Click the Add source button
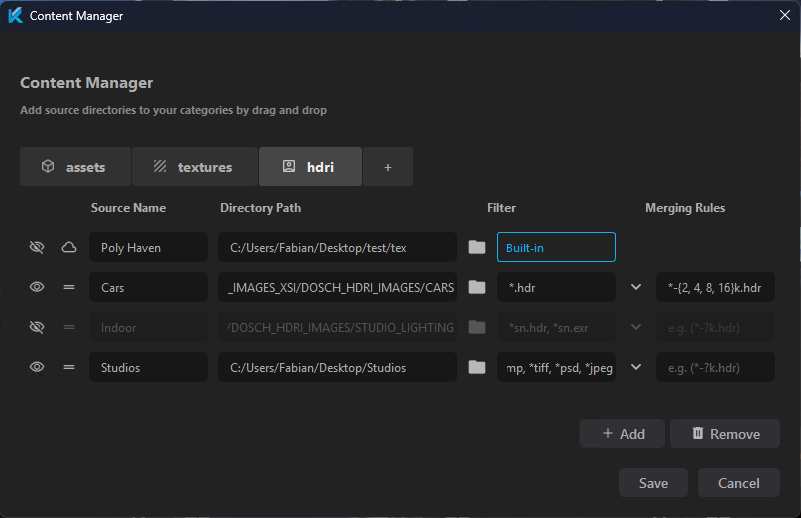 (622, 434)
